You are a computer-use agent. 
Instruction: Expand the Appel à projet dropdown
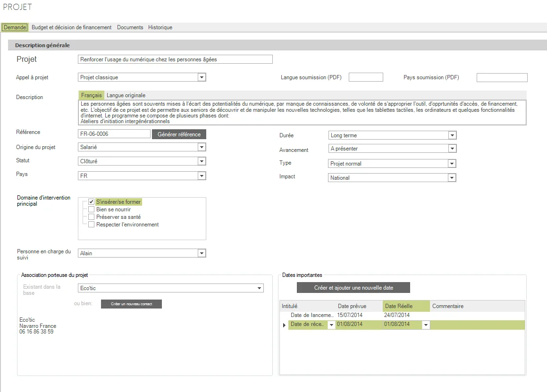202,77
